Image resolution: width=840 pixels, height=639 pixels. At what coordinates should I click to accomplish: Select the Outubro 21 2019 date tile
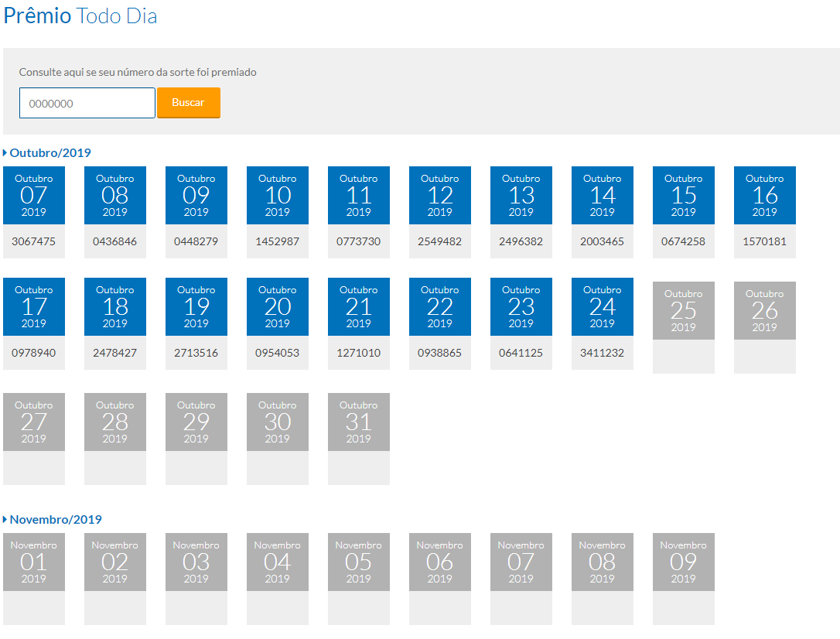tap(359, 307)
